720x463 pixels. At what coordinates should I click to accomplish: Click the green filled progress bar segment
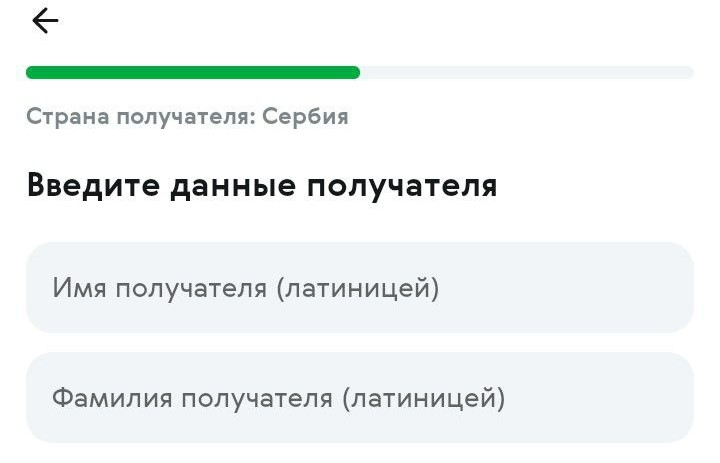click(192, 72)
